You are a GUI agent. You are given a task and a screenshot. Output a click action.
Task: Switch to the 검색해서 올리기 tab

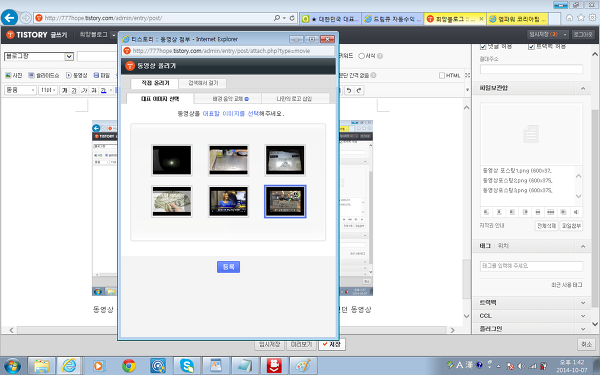tap(203, 83)
